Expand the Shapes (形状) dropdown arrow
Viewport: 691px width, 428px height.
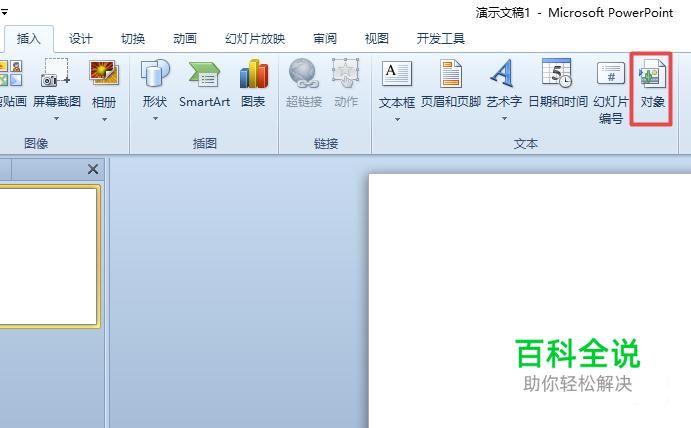(x=155, y=119)
